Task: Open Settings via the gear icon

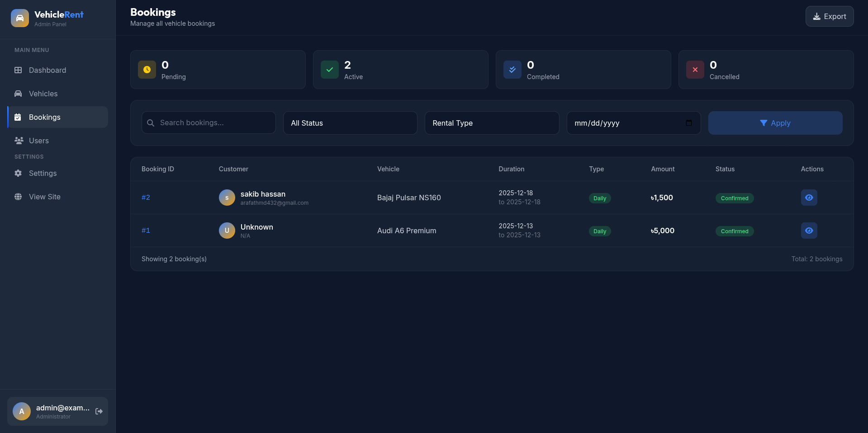Action: (x=18, y=173)
